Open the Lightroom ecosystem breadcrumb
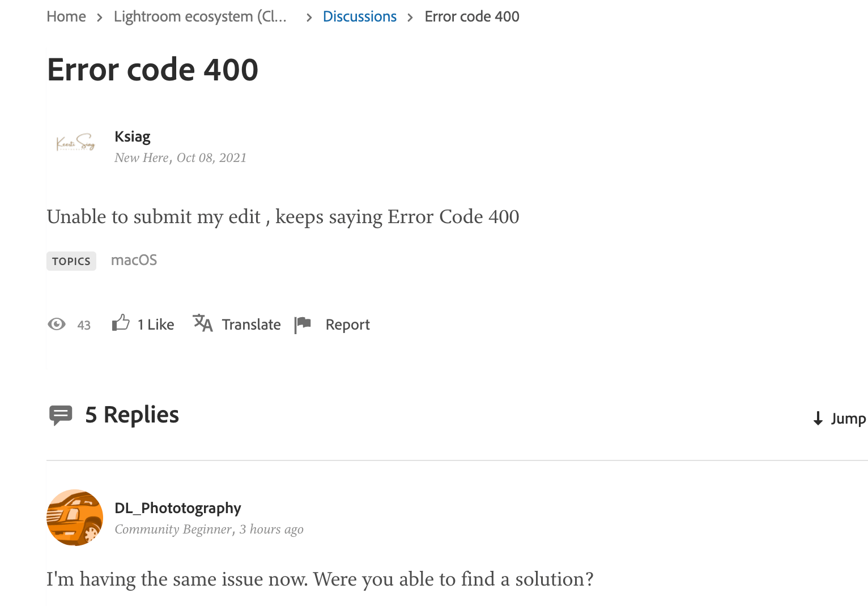Image resolution: width=868 pixels, height=606 pixels. click(x=199, y=16)
